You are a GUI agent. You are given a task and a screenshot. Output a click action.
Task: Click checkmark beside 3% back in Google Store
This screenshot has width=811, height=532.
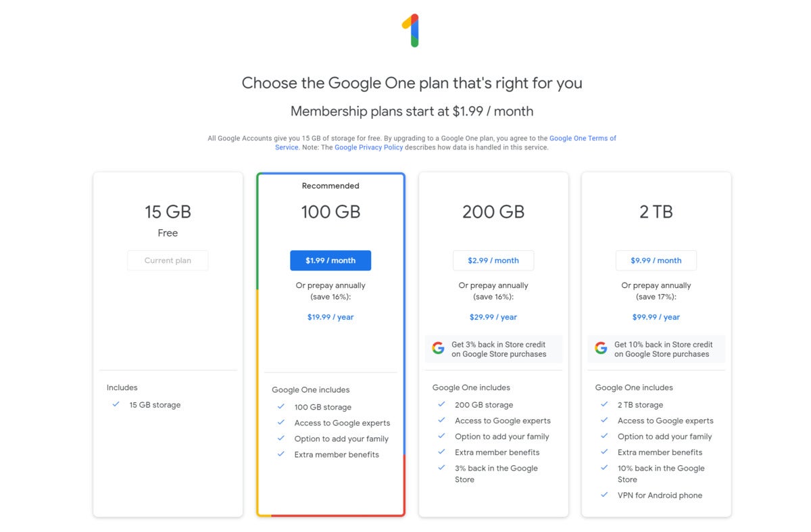tap(441, 468)
